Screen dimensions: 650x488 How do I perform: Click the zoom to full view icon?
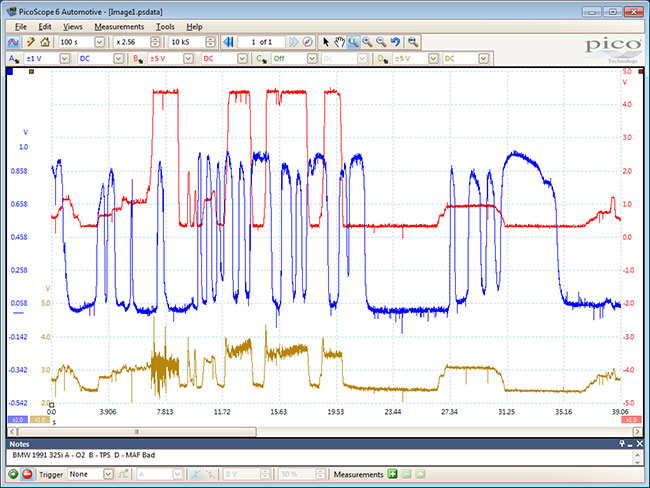[412, 42]
